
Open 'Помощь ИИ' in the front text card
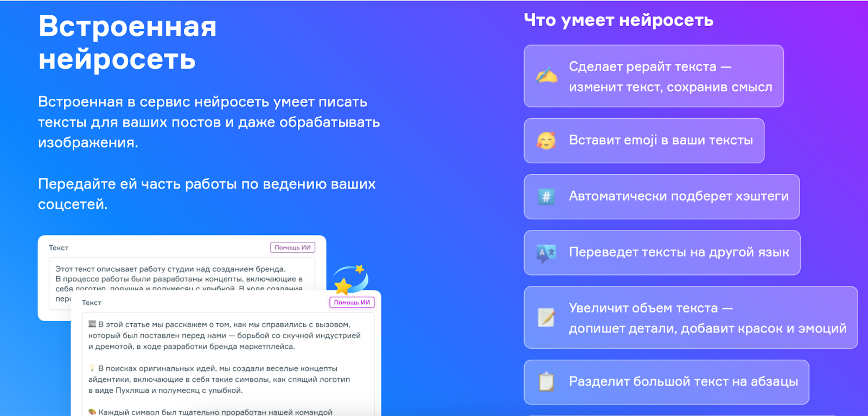point(352,302)
